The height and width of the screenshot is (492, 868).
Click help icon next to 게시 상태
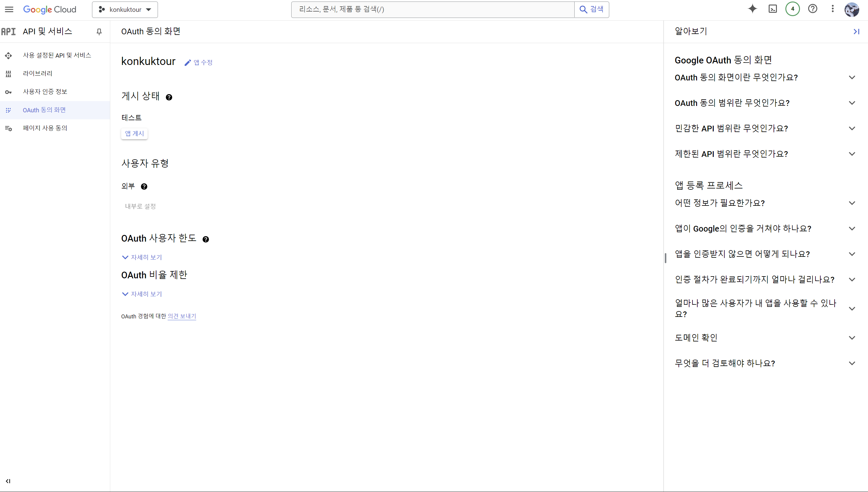169,97
